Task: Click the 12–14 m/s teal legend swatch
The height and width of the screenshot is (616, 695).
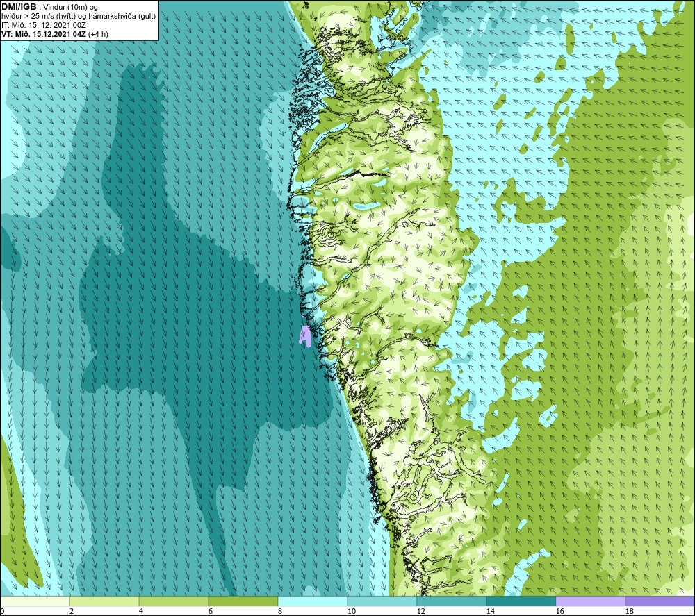Action: (451, 601)
